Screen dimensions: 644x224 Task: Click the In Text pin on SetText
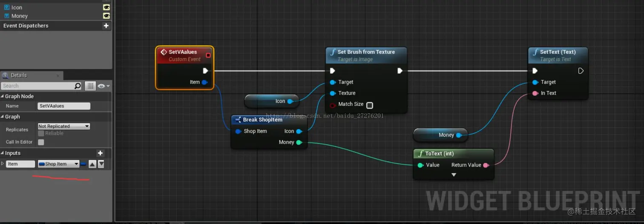(535, 93)
